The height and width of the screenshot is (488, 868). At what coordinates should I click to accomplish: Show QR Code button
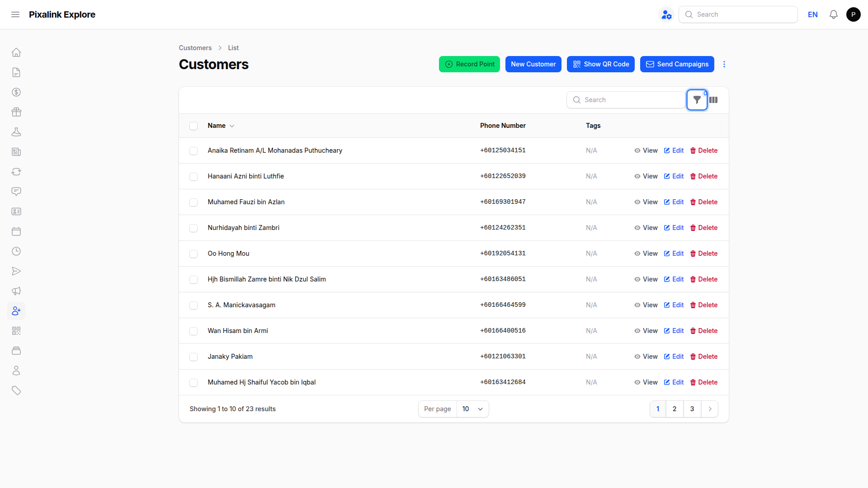coord(601,64)
